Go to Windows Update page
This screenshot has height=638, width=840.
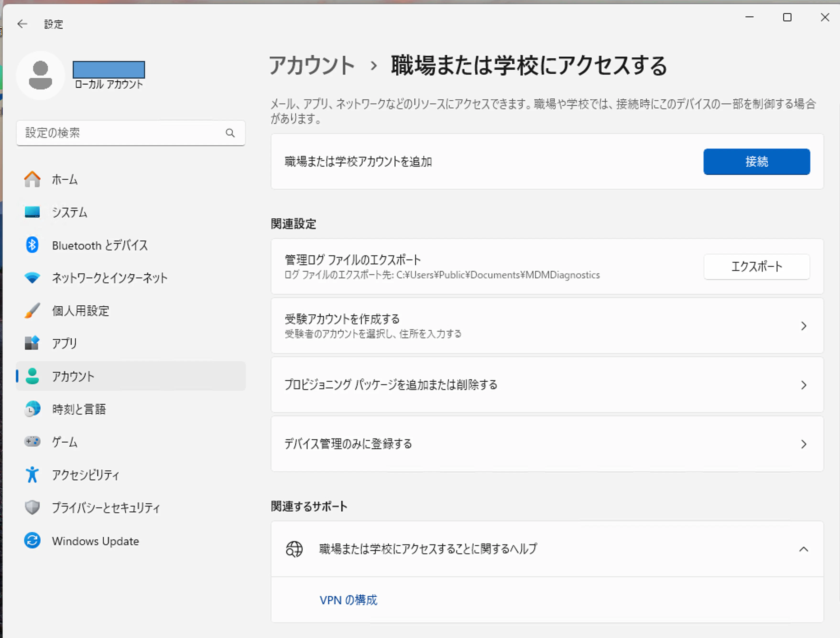(x=131, y=541)
